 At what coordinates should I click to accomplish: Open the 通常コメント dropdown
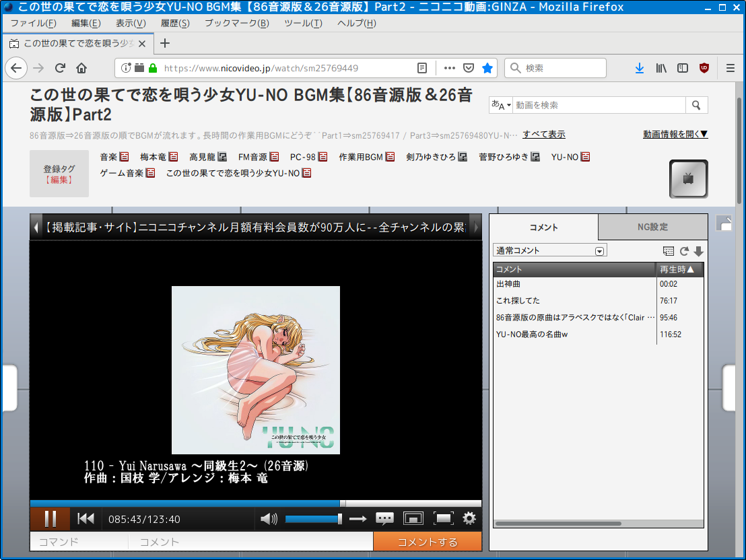(550, 250)
